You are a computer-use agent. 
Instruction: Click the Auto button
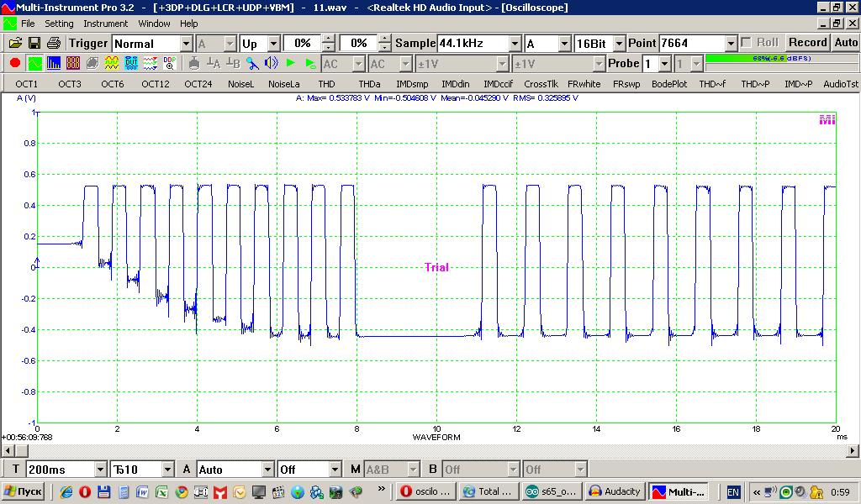pyautogui.click(x=845, y=43)
